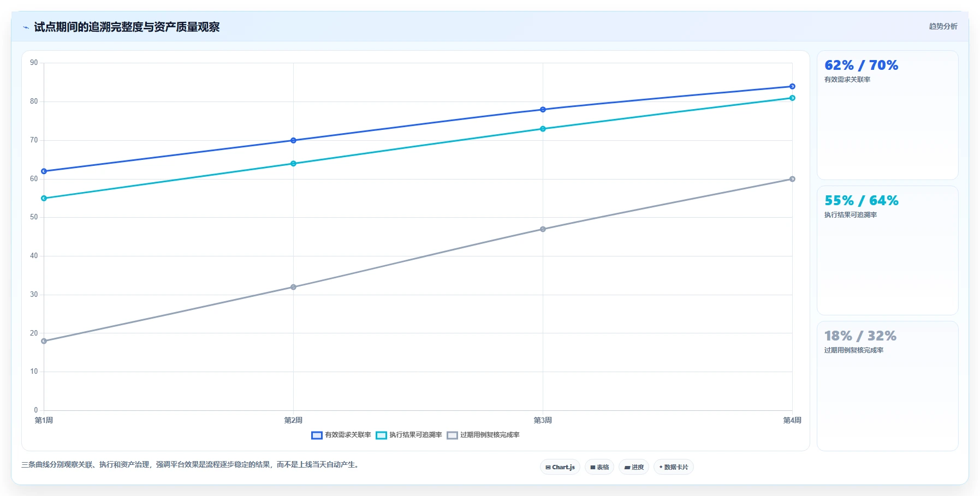Select the 数据卡片 chip
This screenshot has height=496, width=980.
(x=674, y=467)
